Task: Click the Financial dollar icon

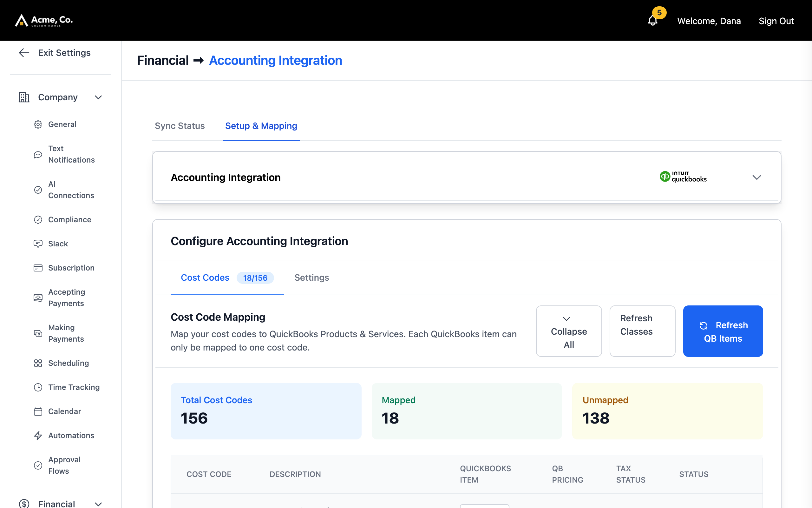Action: [24, 504]
